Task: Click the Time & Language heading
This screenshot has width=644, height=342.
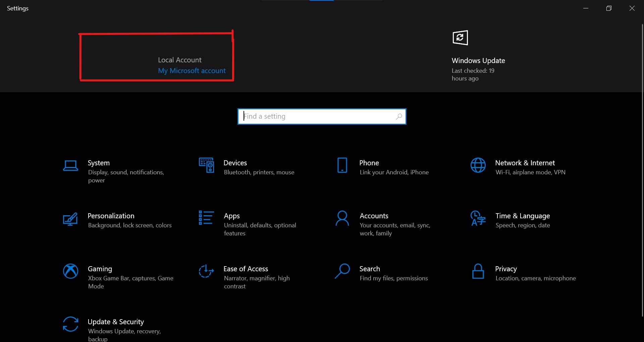Action: 523,216
